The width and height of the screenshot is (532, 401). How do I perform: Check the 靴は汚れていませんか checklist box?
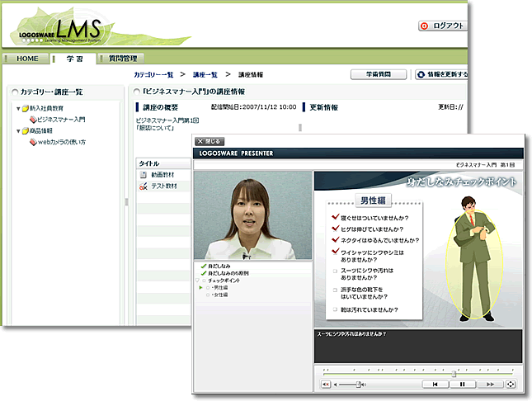coord(335,309)
